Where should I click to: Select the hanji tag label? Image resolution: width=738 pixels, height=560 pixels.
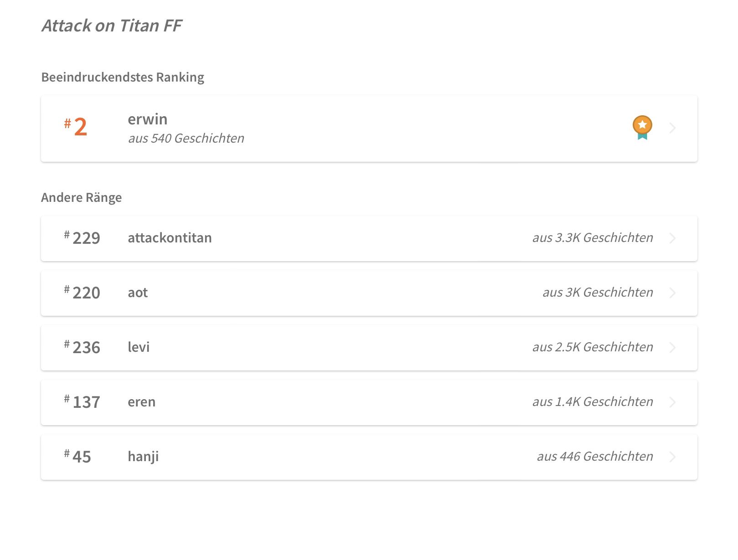(x=143, y=457)
